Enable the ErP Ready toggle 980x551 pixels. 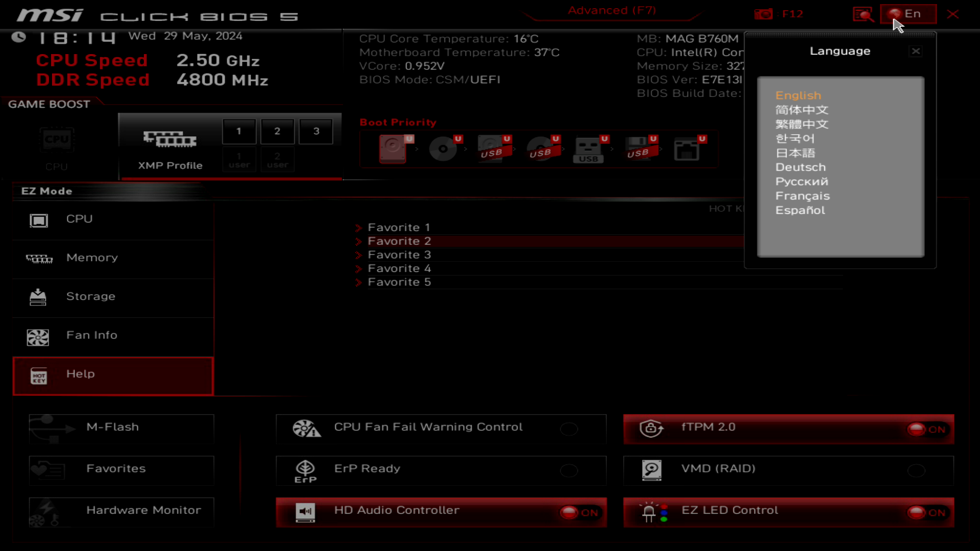click(569, 470)
